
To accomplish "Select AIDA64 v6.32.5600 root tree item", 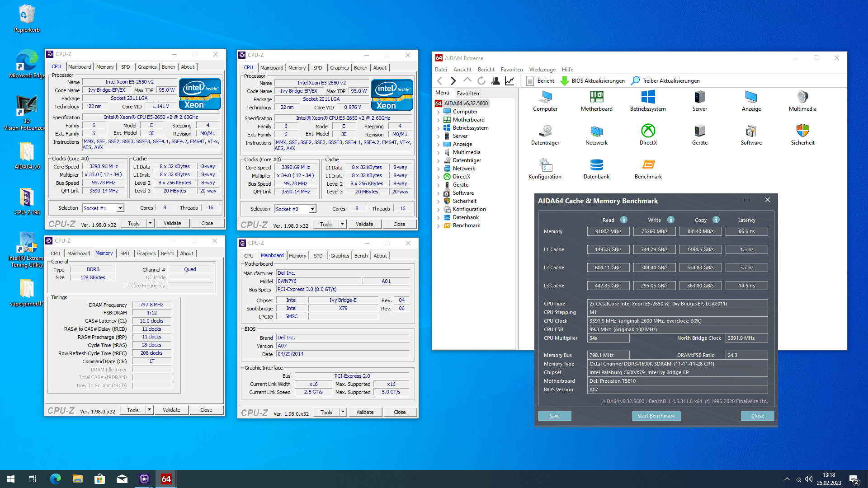I will pos(462,103).
